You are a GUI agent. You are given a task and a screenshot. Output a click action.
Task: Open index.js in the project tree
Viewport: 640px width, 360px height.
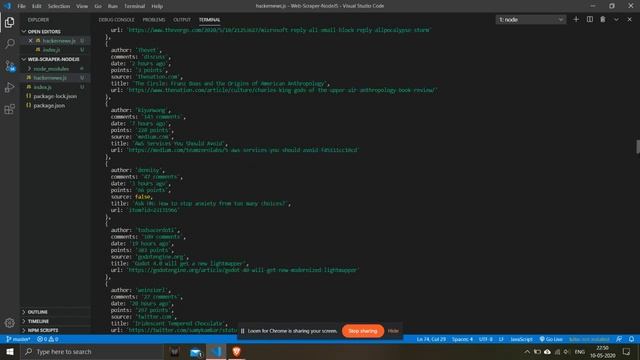coord(42,87)
